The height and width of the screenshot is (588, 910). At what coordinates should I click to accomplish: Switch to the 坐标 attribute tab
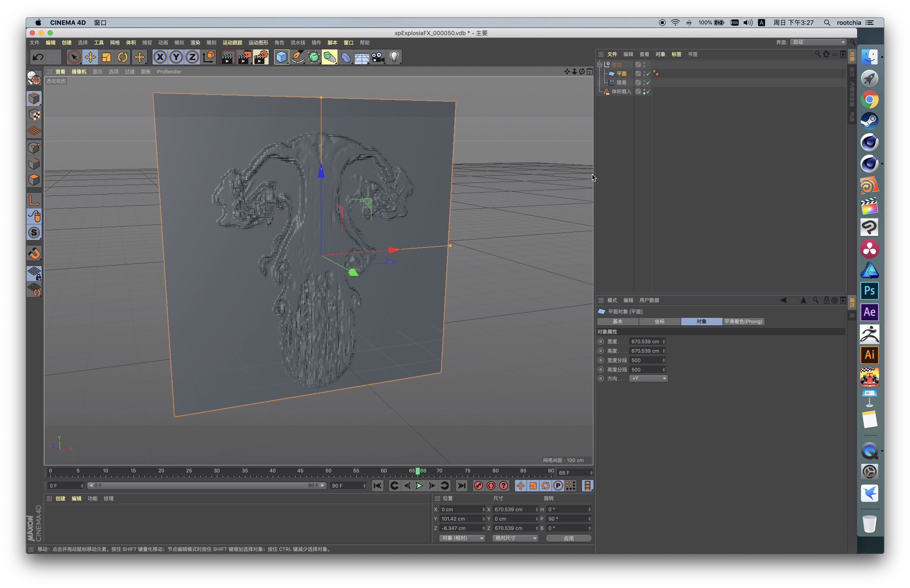659,321
